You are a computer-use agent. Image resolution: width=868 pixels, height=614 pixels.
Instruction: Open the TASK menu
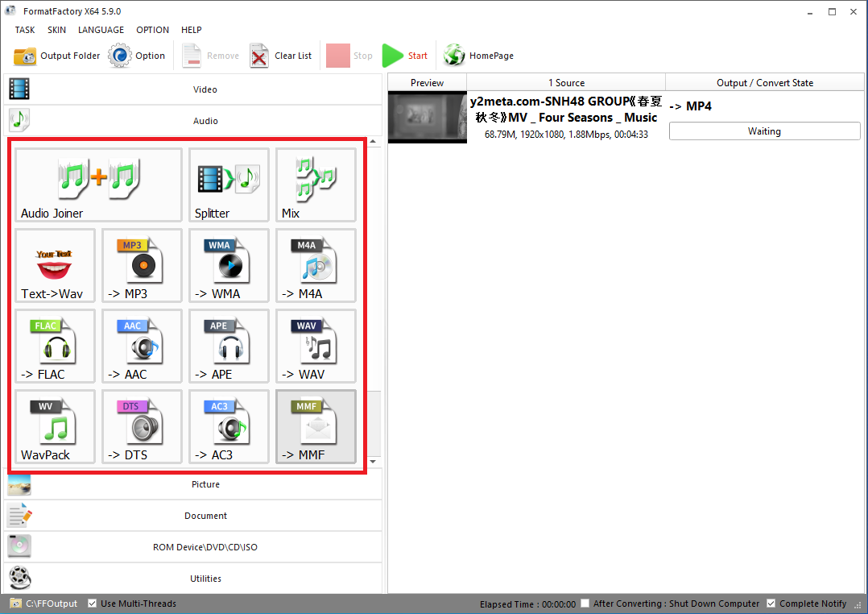[x=25, y=30]
